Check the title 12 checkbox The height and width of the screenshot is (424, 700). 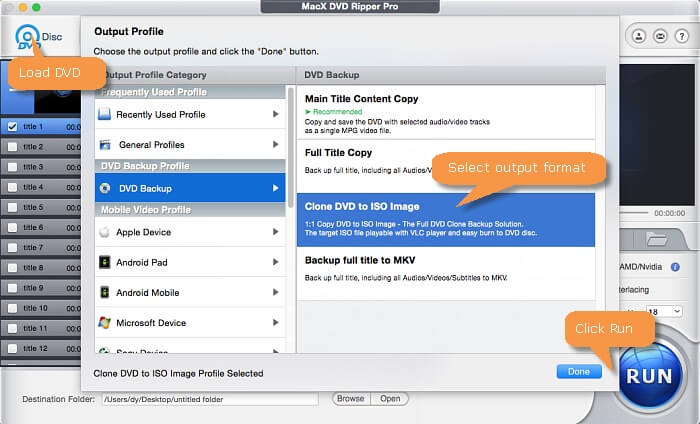(12, 349)
